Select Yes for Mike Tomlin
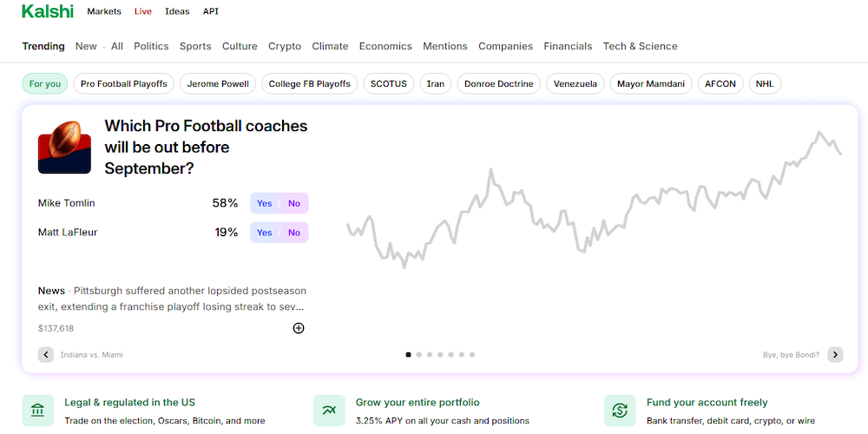Screen dimensions: 868x434 click(265, 203)
